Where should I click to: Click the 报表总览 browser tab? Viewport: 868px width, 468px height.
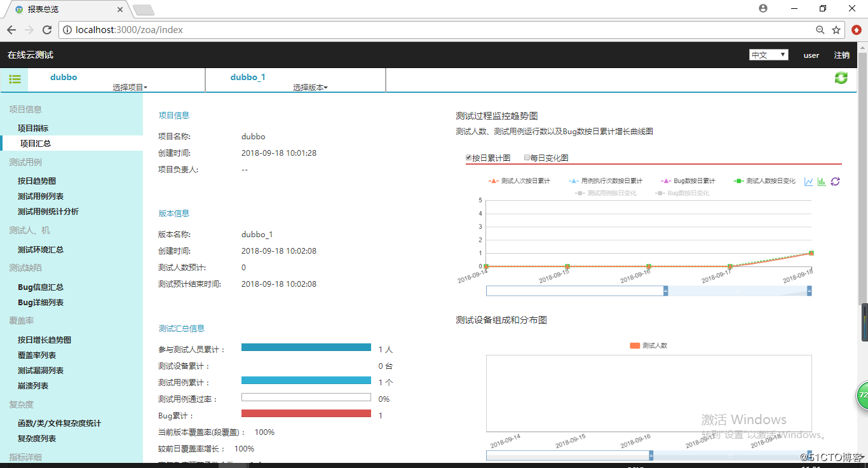coord(67,9)
